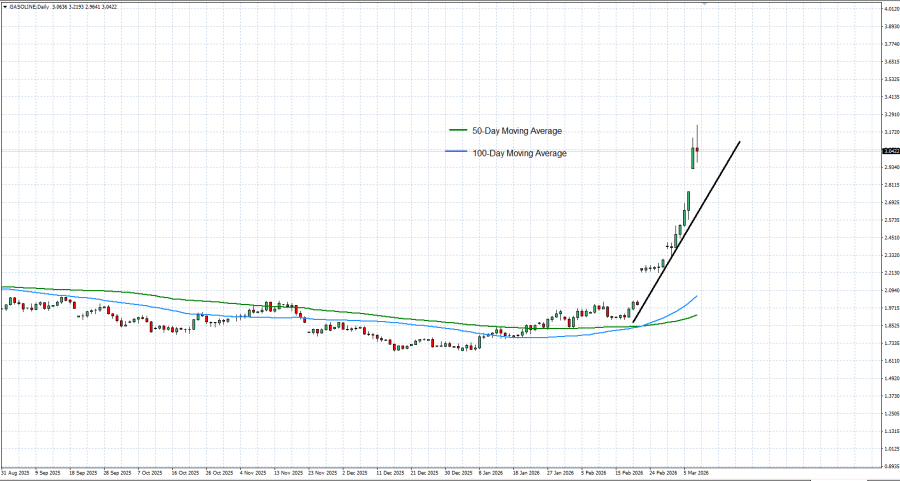The width and height of the screenshot is (900, 481).
Task: Click the 4.0120 price axis label
Action: [889, 9]
